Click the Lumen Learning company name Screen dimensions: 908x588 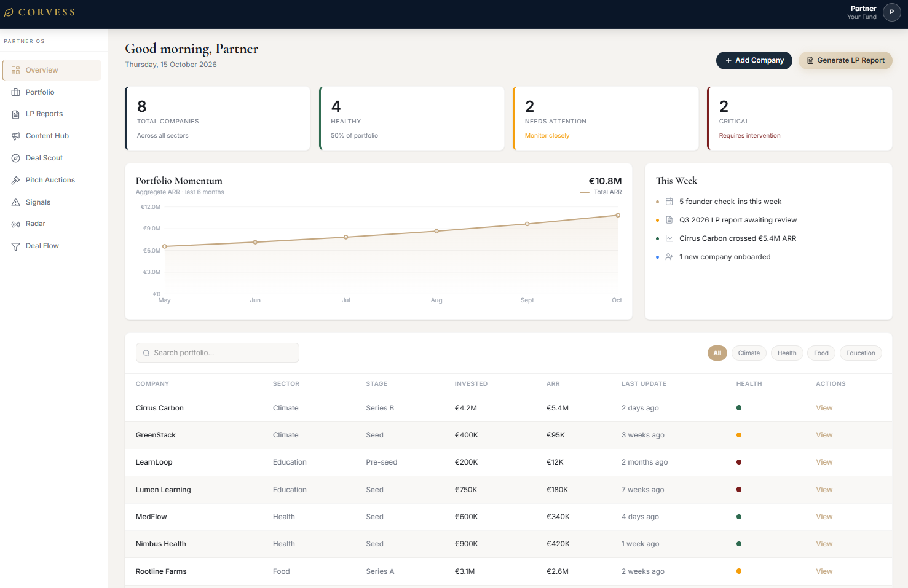(x=164, y=490)
